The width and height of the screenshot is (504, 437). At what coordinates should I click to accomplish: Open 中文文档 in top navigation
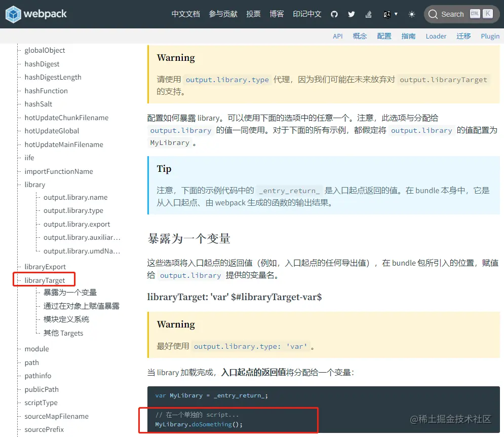coord(185,14)
